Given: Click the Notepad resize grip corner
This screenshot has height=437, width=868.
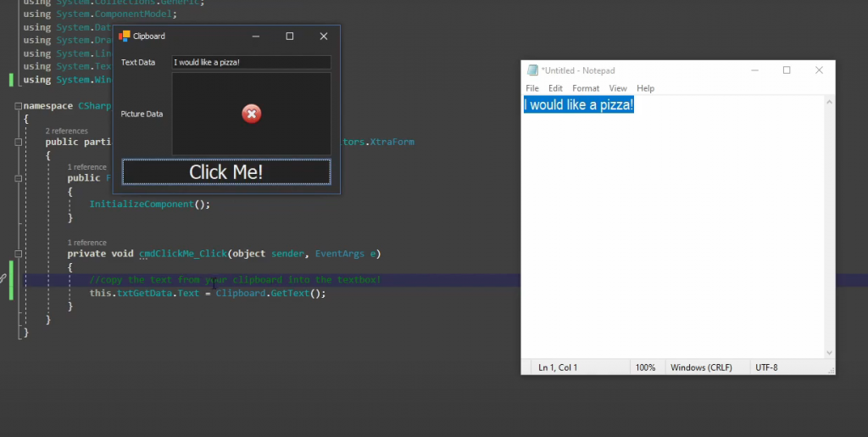Looking at the screenshot, I should click(x=831, y=371).
